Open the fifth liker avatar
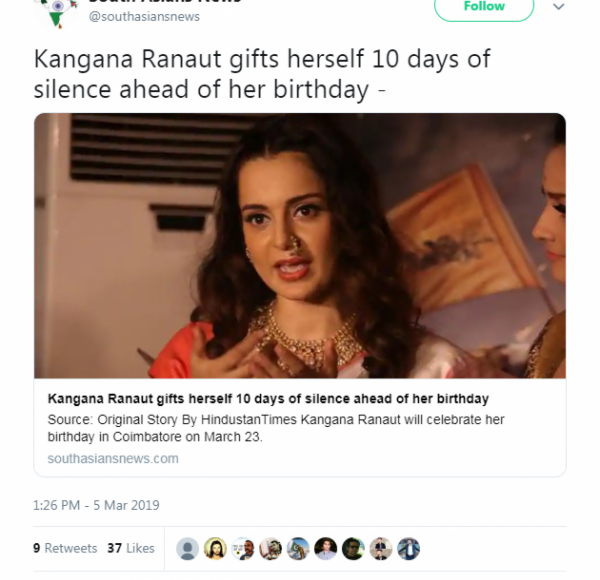 pos(298,548)
